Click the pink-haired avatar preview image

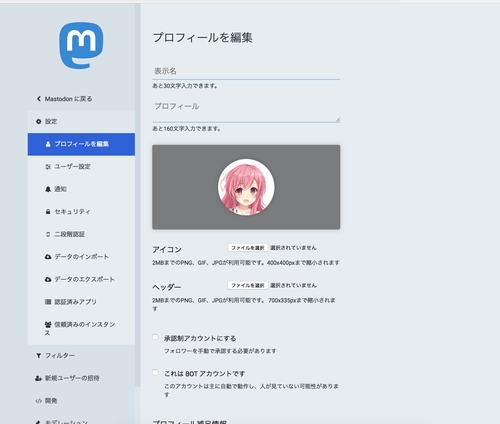246,187
